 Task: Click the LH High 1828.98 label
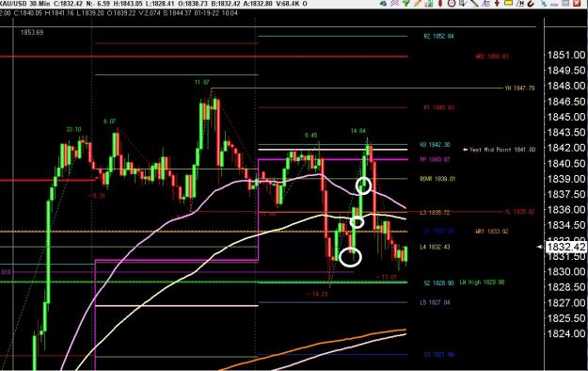[x=483, y=282]
